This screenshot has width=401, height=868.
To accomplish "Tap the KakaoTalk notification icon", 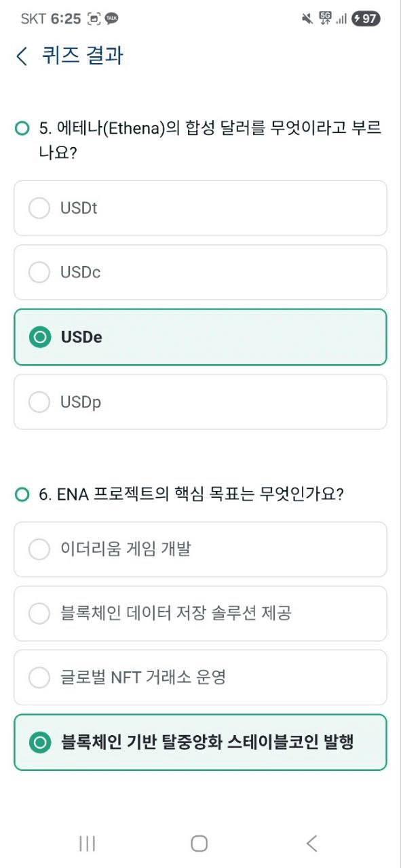I will 112,19.
